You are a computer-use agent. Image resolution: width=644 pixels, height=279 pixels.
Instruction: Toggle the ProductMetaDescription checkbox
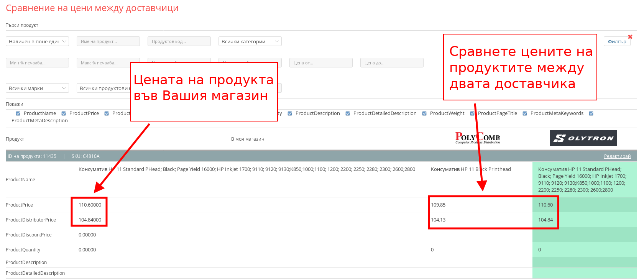[591, 113]
